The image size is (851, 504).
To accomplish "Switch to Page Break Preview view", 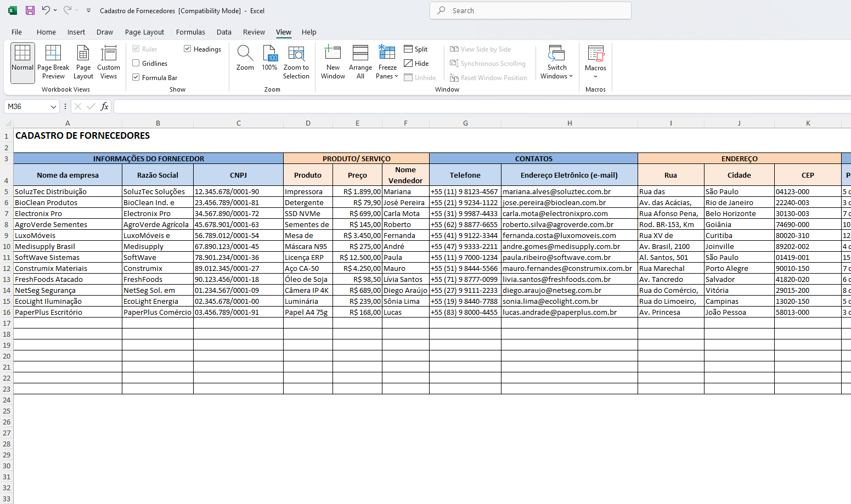I will click(53, 63).
